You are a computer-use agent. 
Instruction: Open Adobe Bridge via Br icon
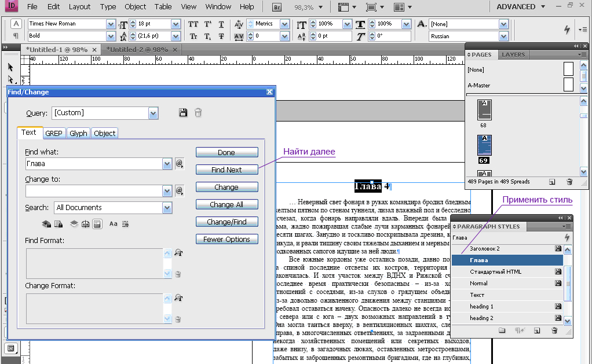(x=277, y=7)
